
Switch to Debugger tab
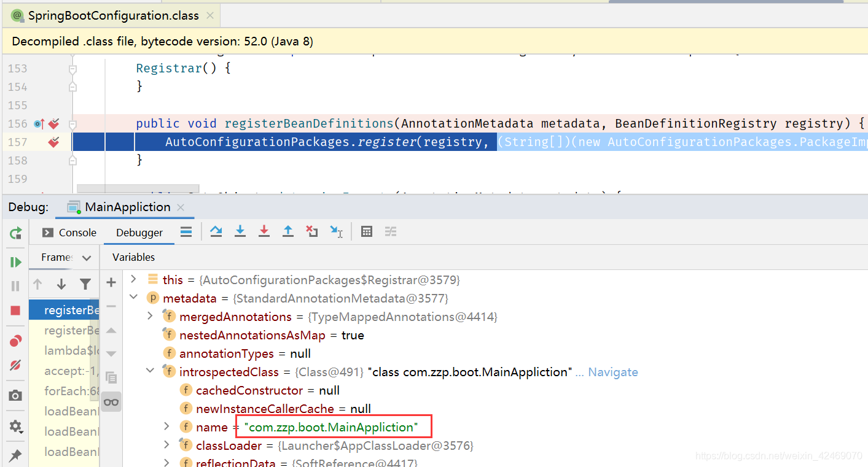coord(139,233)
